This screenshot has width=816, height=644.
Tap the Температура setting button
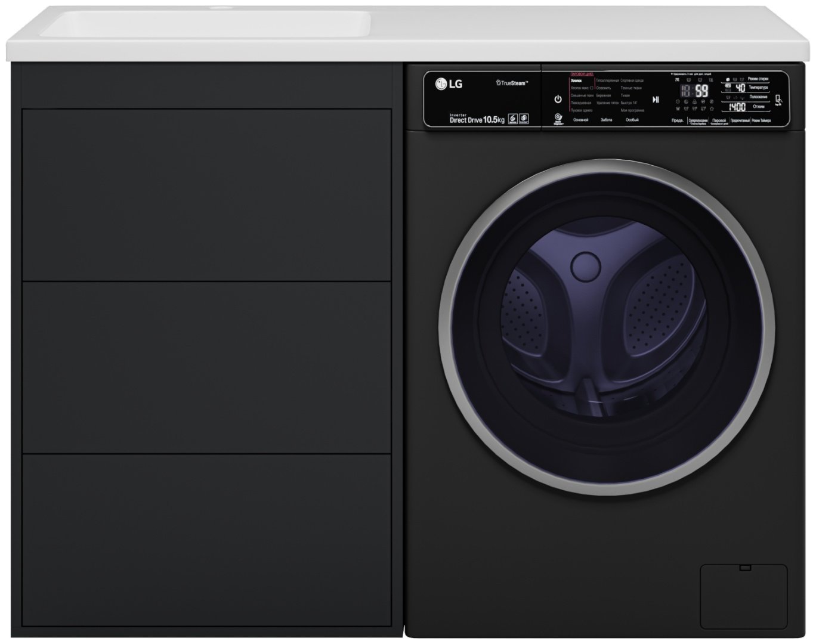click(x=758, y=88)
